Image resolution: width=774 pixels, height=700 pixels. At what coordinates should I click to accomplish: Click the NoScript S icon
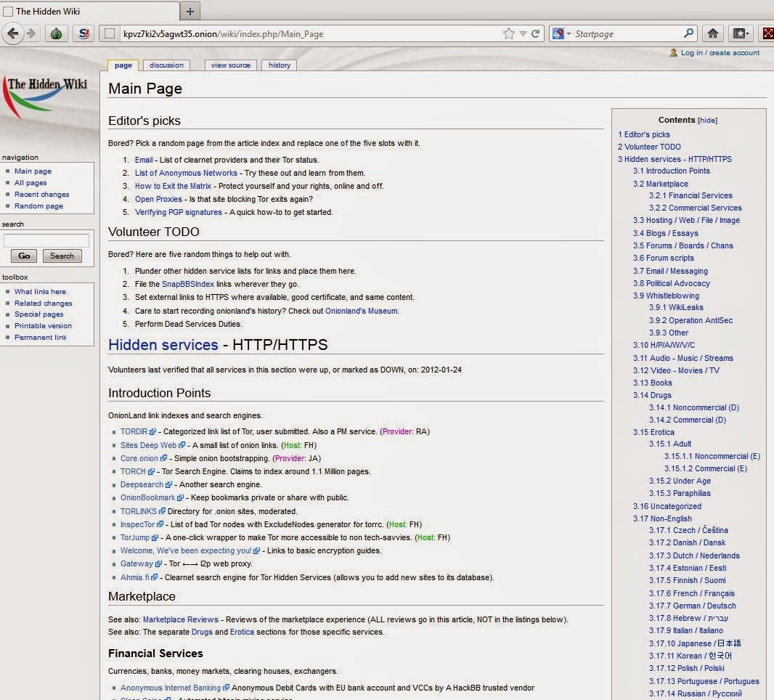tap(84, 33)
